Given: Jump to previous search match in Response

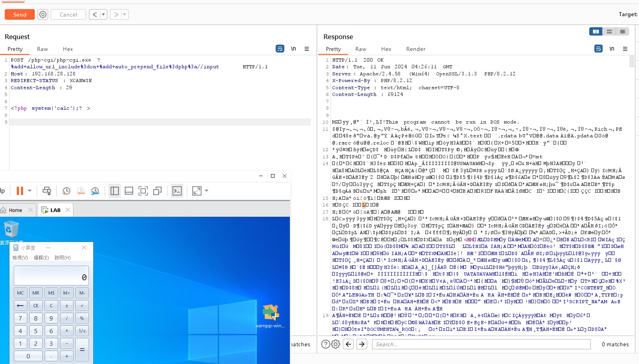Looking at the screenshot, I should [348, 344].
